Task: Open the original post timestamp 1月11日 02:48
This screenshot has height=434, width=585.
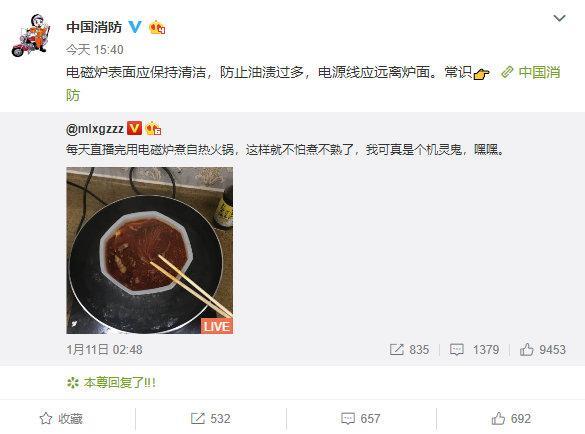Action: click(x=104, y=350)
